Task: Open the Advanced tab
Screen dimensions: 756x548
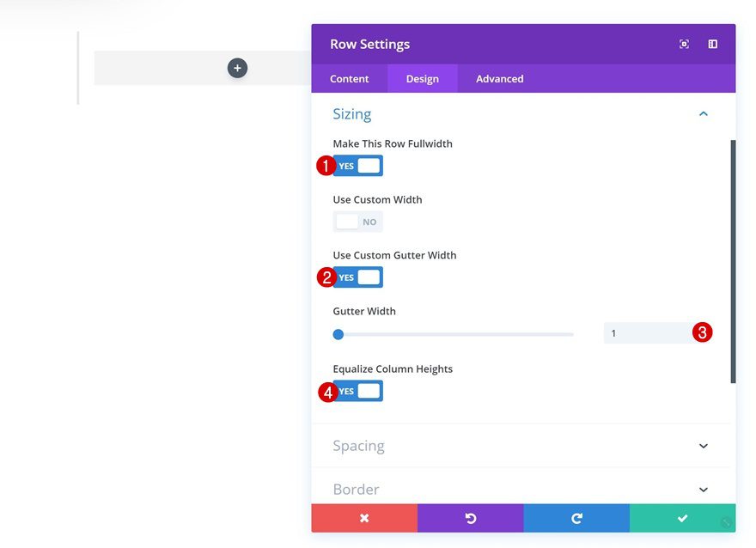Action: [498, 78]
